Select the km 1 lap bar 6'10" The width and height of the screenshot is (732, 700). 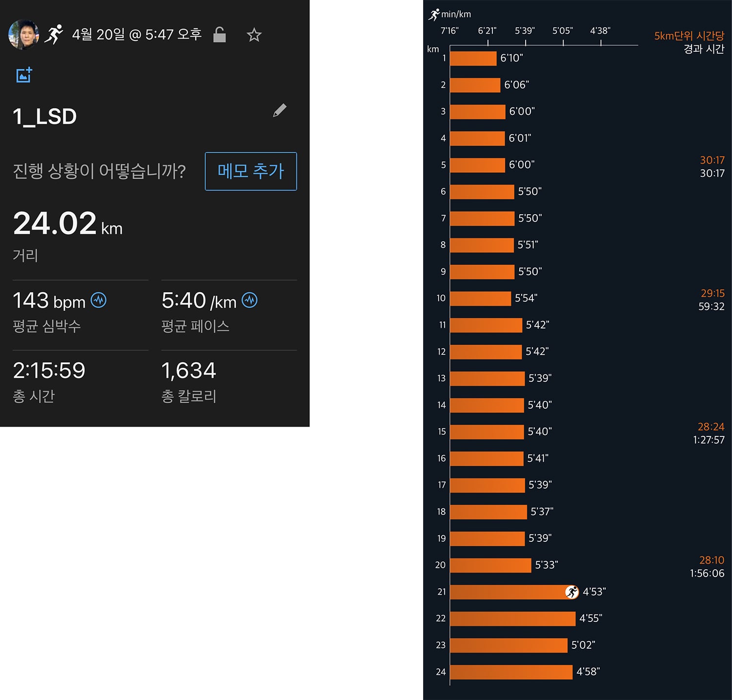coord(473,58)
